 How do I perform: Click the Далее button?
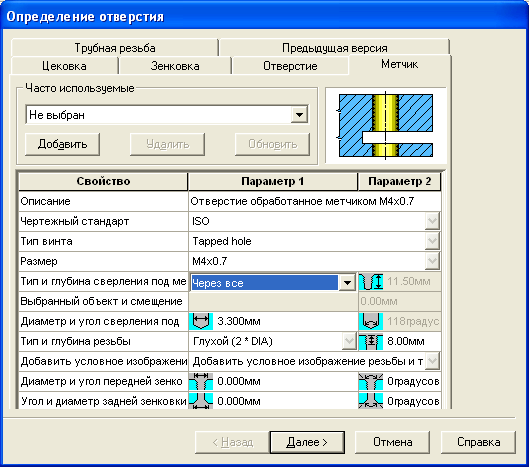click(x=307, y=442)
